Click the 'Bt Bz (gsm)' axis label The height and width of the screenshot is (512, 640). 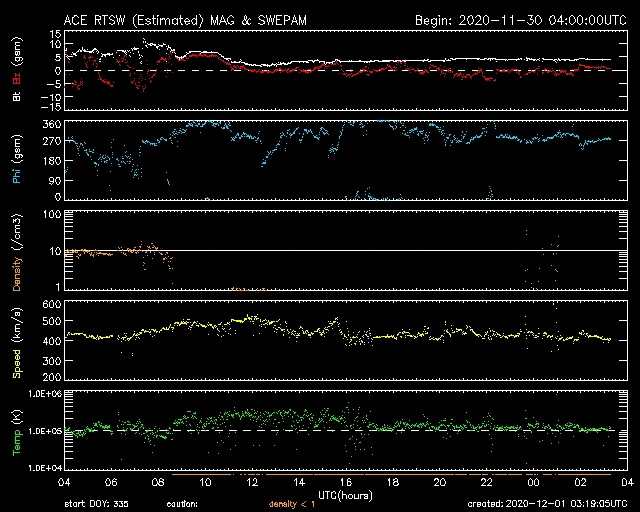point(17,69)
